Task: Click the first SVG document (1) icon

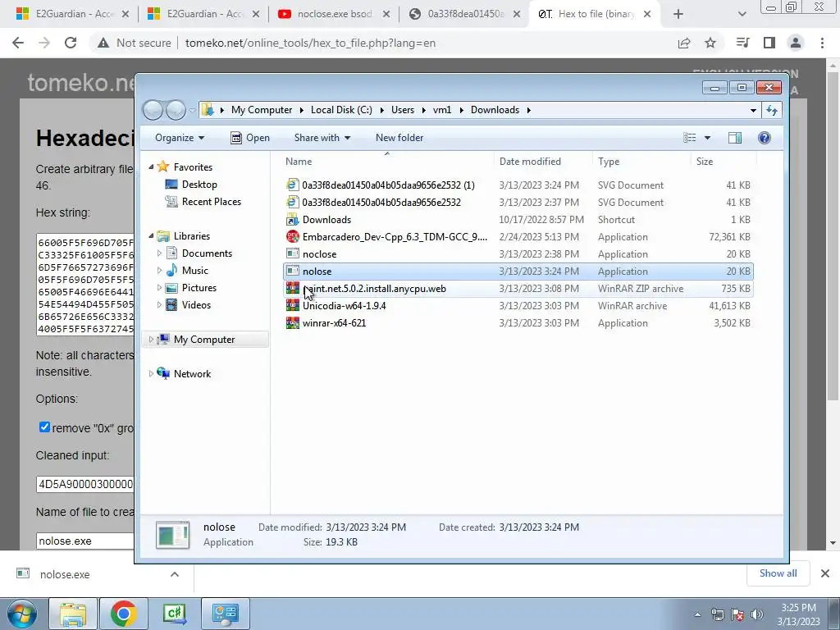Action: pos(293,185)
